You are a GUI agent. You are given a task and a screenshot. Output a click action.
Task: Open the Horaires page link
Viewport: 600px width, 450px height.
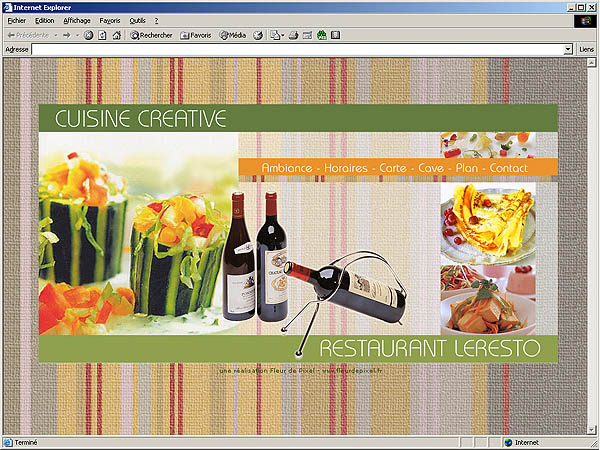(x=346, y=168)
